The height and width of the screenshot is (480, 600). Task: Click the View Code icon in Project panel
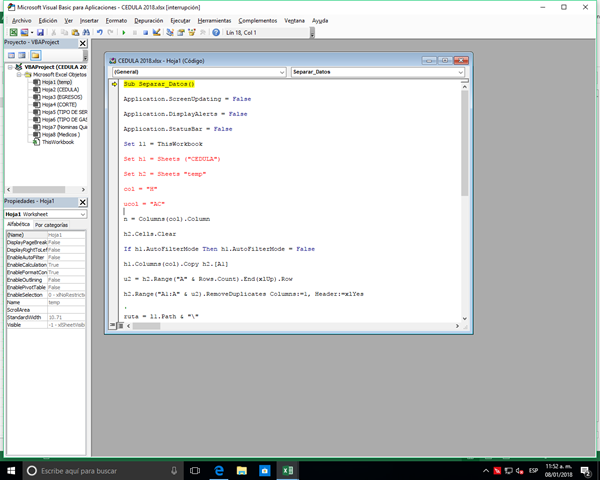[10, 55]
